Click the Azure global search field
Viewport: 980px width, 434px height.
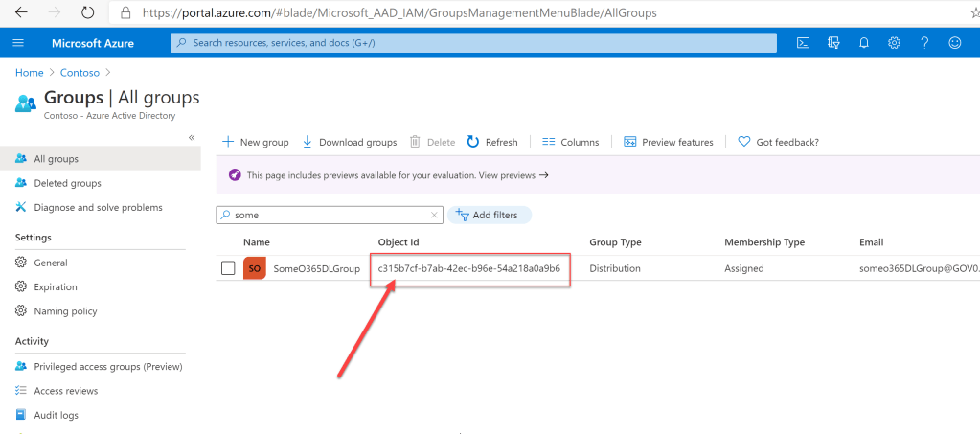point(474,43)
